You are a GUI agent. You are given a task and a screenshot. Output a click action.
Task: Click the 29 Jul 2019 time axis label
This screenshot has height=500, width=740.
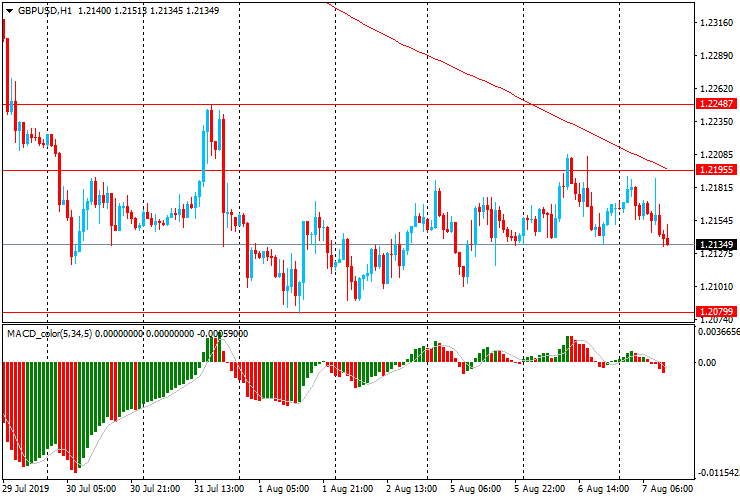(x=25, y=489)
